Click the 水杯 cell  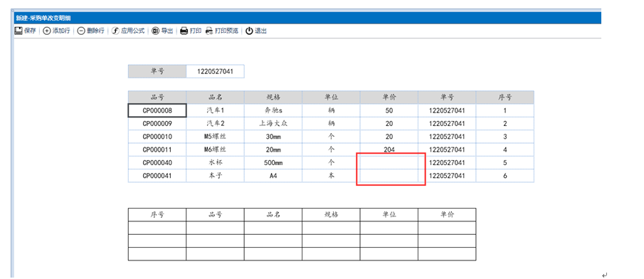[x=215, y=163]
